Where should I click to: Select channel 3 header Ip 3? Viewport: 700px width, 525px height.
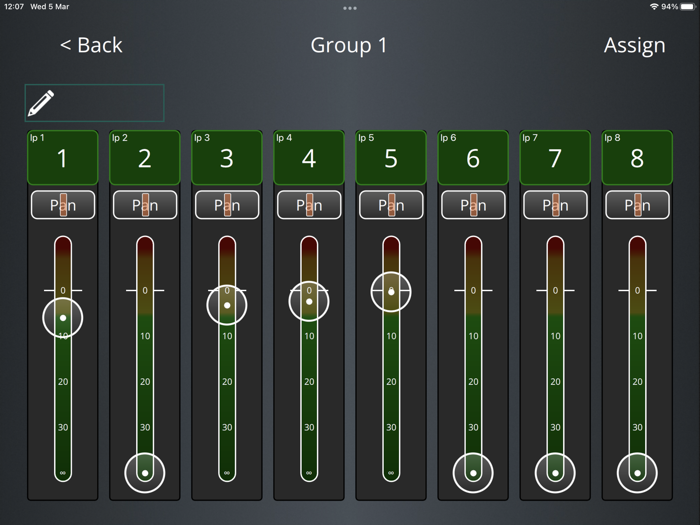click(x=227, y=157)
